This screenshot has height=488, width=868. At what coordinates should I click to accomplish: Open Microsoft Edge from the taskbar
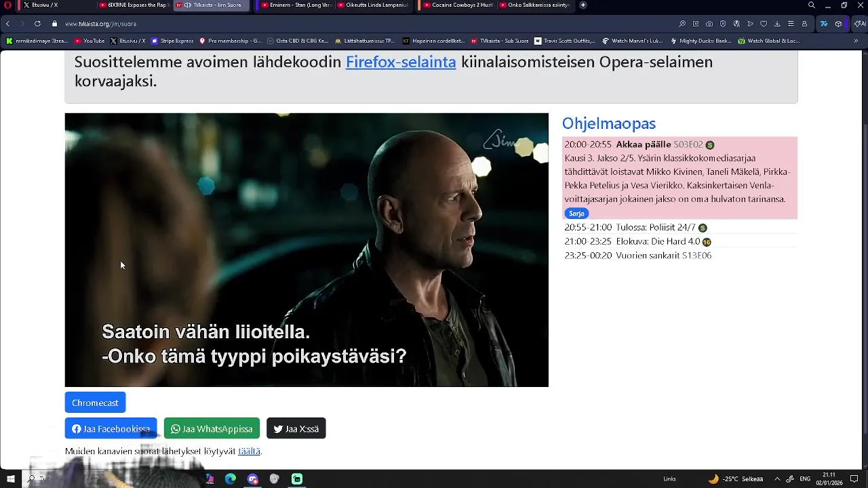pyautogui.click(x=231, y=479)
